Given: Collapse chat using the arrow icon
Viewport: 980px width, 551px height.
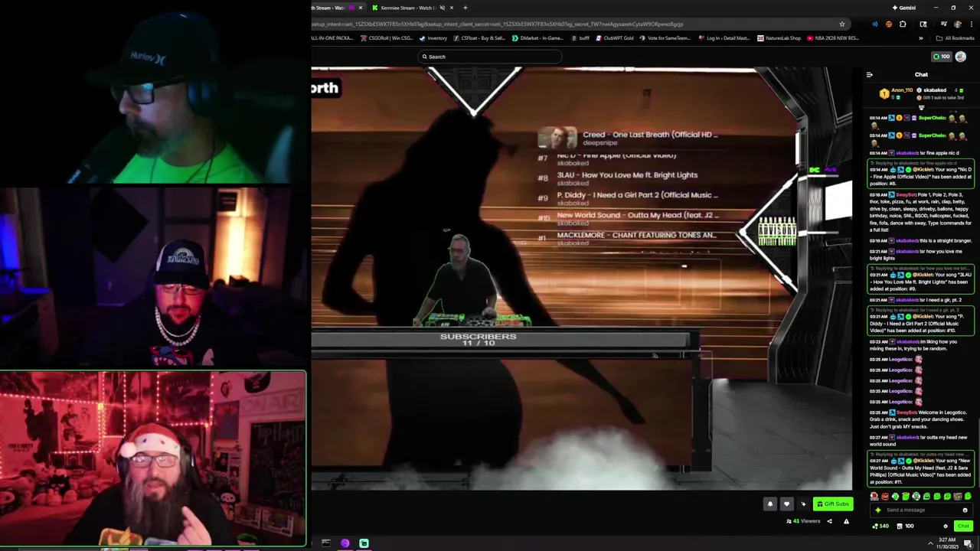Looking at the screenshot, I should pyautogui.click(x=869, y=74).
